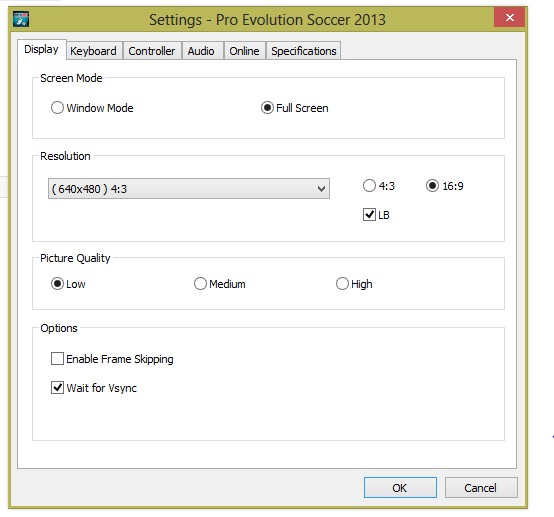Enable Frame Skipping checkbox

[57, 359]
